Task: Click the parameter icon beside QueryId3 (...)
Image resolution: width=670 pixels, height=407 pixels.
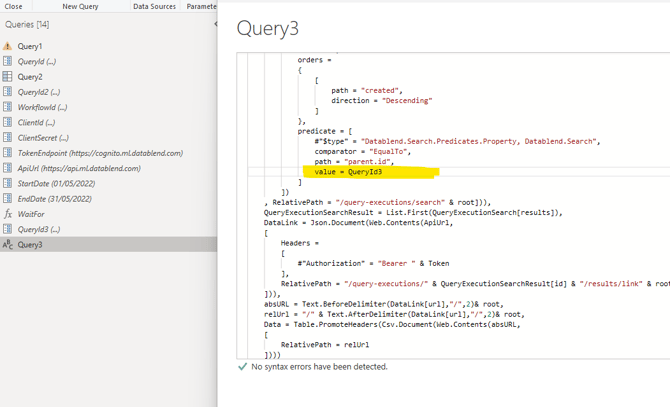Action: point(7,229)
